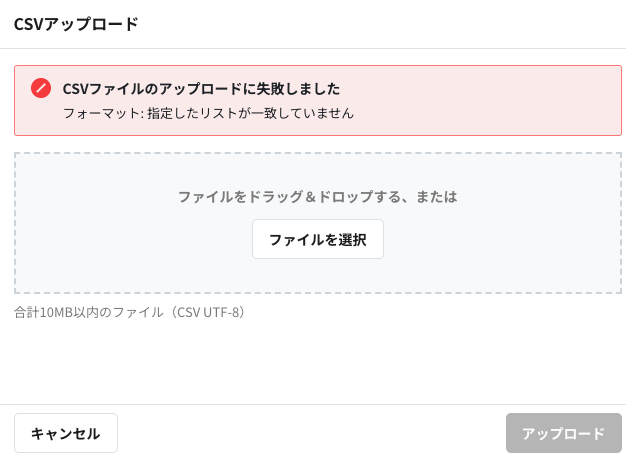Screen dimensions: 626x455
Task: Click the circular slash failure icon
Action: [x=41, y=88]
